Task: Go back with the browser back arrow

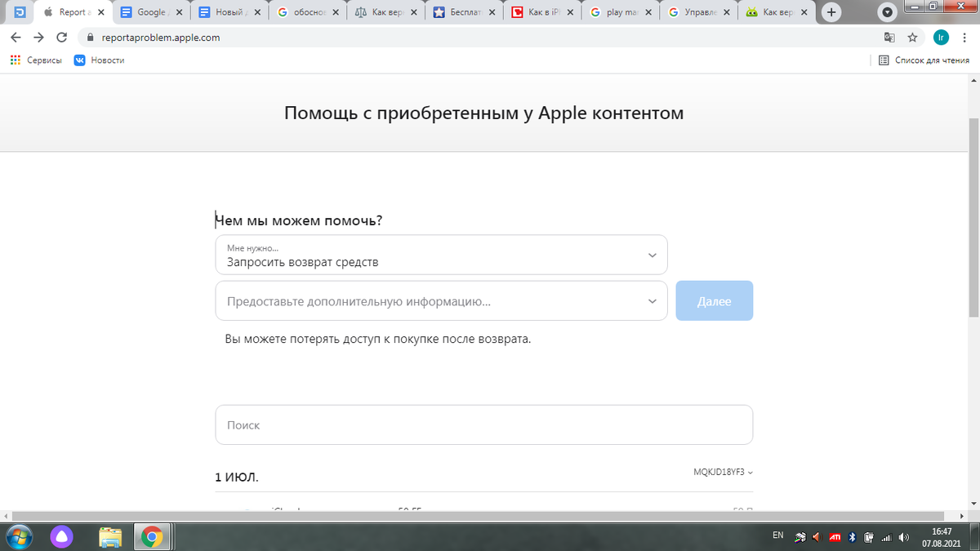Action: point(16,38)
